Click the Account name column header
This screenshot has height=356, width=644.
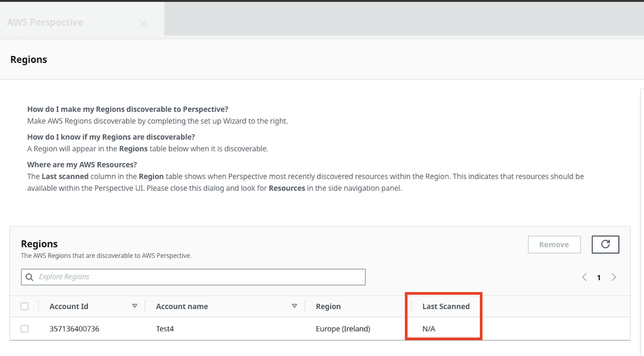(x=182, y=306)
